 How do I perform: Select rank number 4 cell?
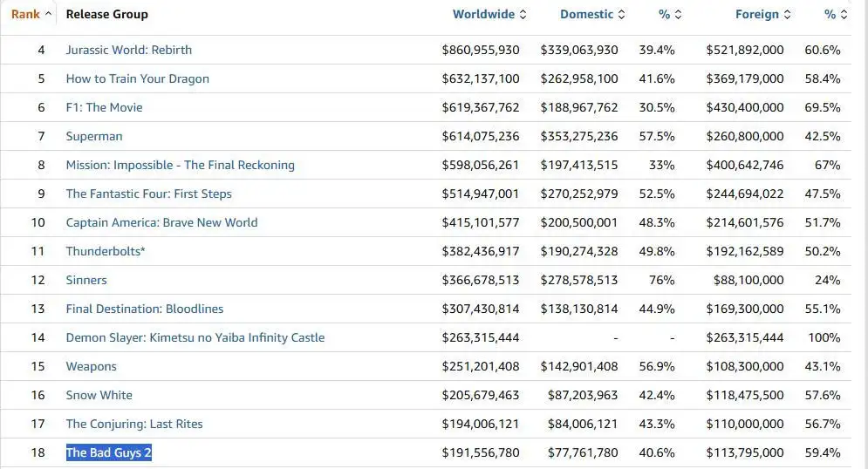41,50
